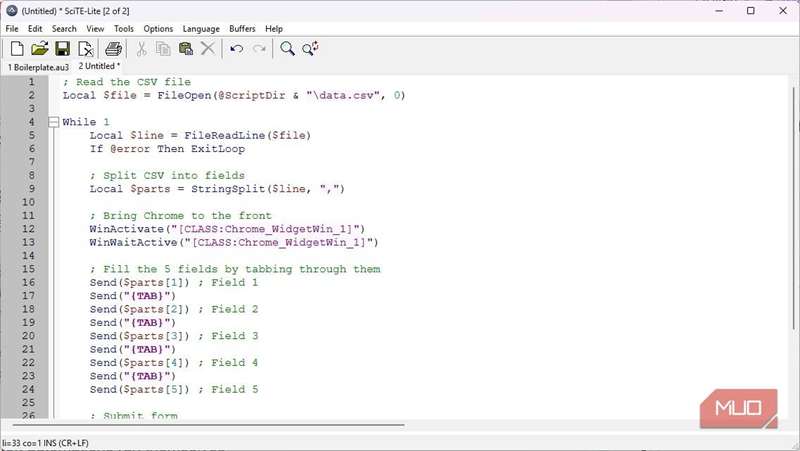The width and height of the screenshot is (800, 451).
Task: Open the Options menu
Action: pyautogui.click(x=158, y=29)
